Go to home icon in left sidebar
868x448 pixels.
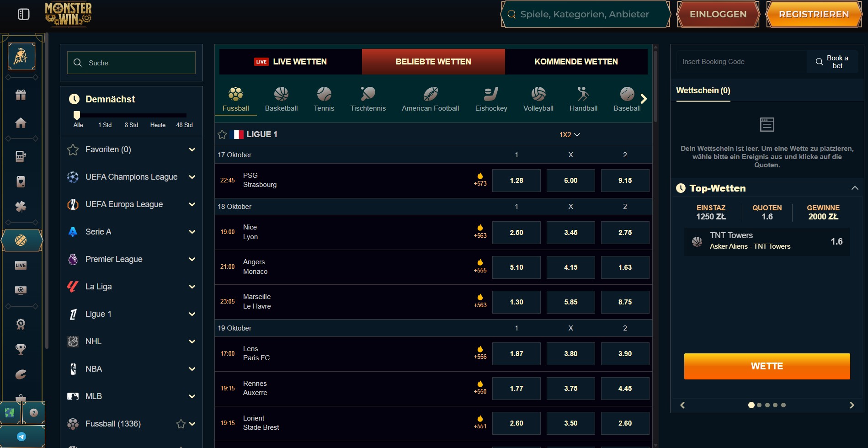(21, 123)
